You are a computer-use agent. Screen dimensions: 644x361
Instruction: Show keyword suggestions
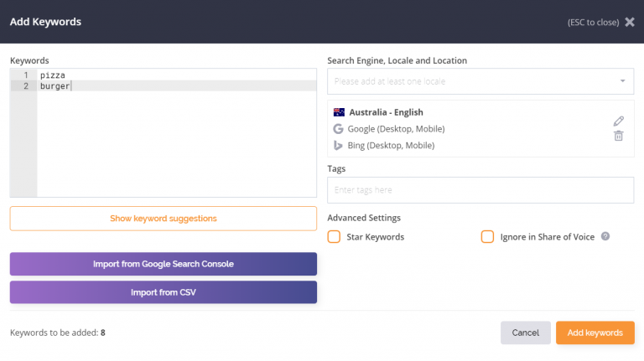[x=164, y=219]
